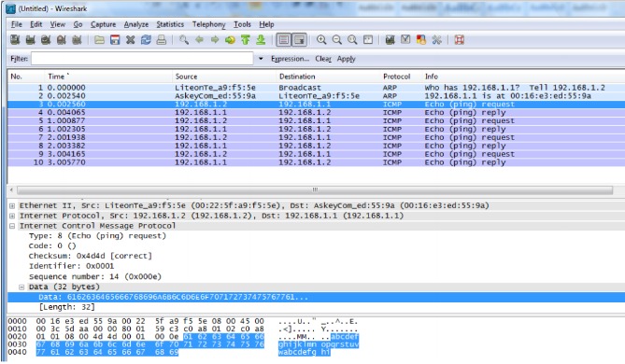Open a capture file folder icon
Image resolution: width=625 pixels, height=364 pixels.
(x=99, y=40)
